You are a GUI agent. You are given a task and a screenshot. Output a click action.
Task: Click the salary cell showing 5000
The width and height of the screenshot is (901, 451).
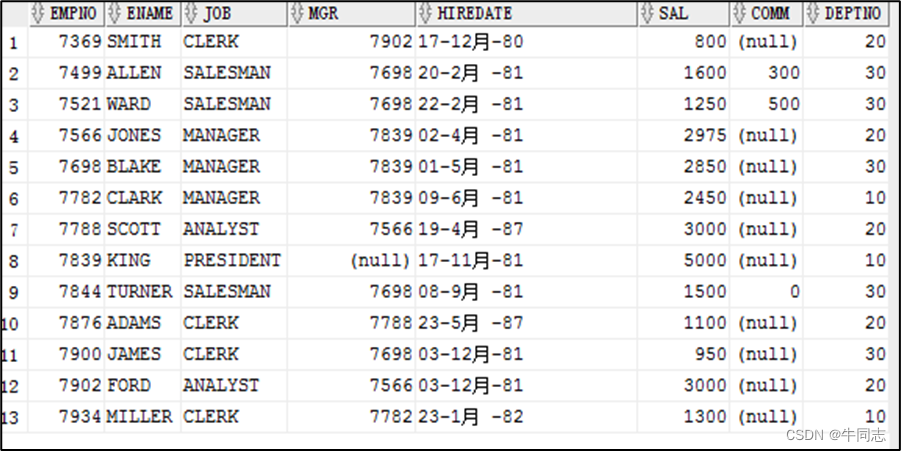click(683, 261)
